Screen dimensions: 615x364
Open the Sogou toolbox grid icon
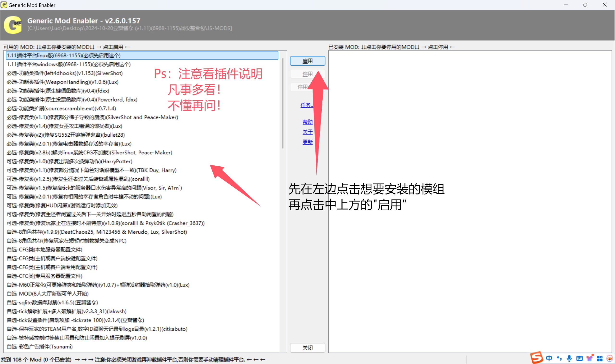coord(600,358)
